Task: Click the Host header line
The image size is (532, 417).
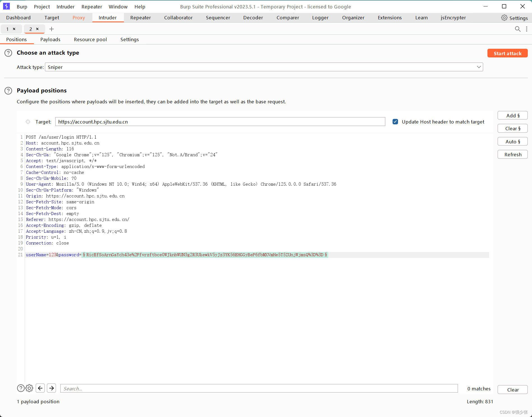Action: (63, 143)
